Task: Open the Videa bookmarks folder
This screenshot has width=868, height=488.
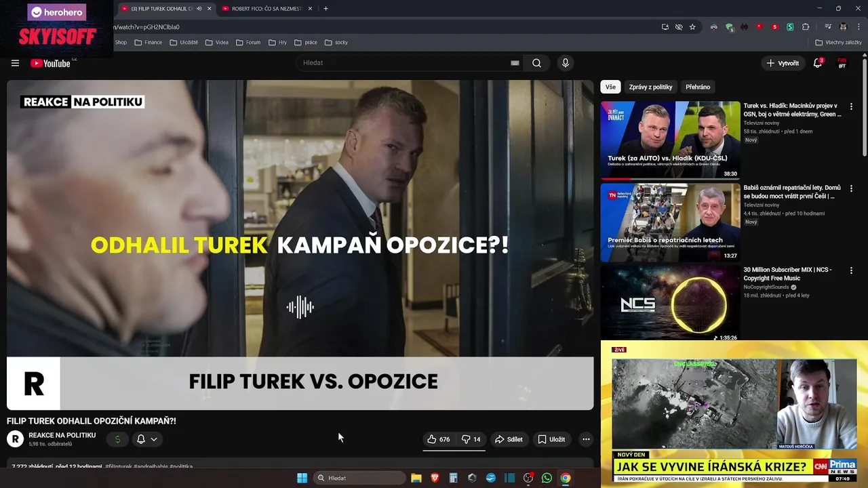Action: [x=217, y=42]
